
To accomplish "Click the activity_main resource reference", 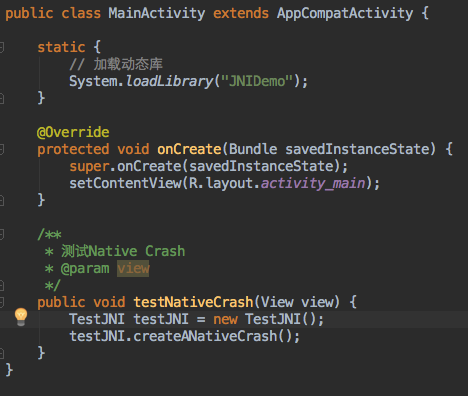I will click(313, 183).
